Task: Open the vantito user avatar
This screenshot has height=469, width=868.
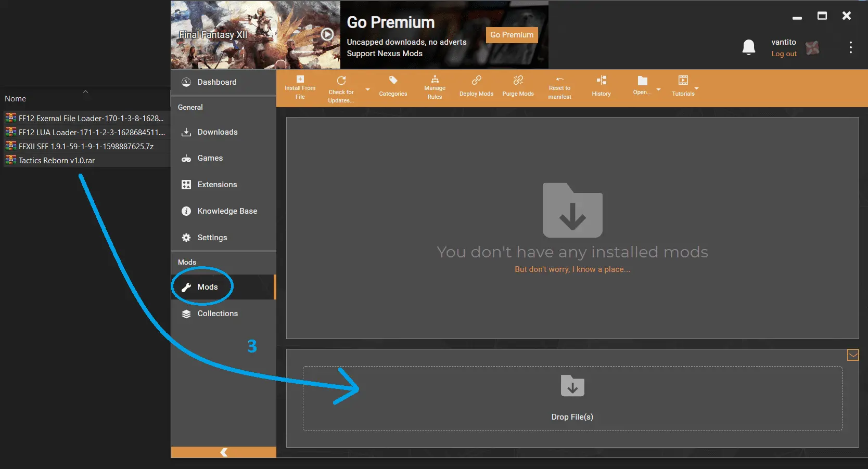Action: tap(812, 48)
